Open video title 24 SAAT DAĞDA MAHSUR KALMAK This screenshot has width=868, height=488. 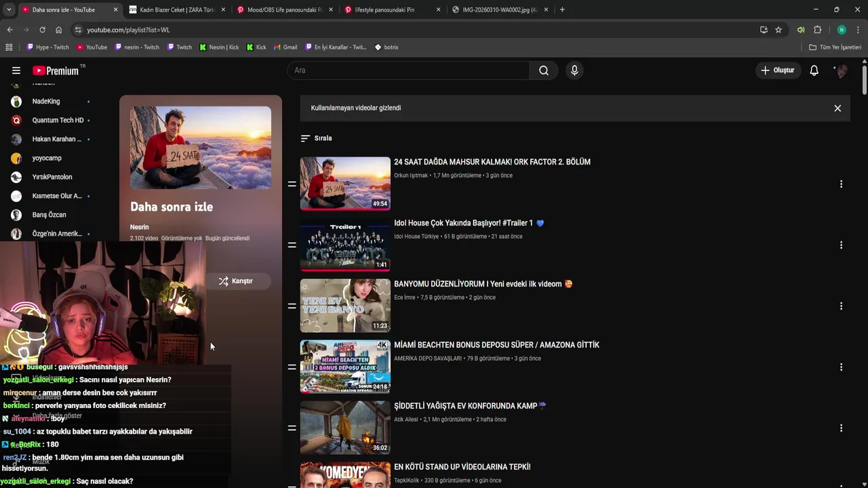[492, 162]
